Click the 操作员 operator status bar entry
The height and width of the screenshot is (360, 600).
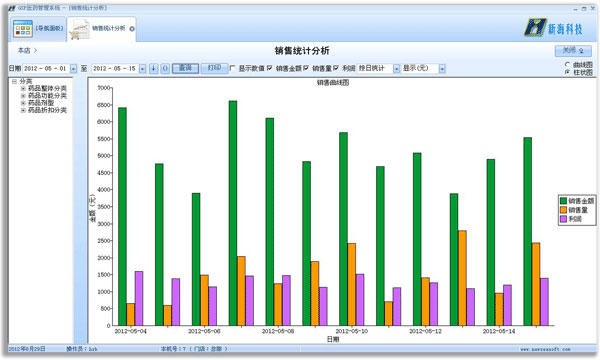[x=82, y=349]
